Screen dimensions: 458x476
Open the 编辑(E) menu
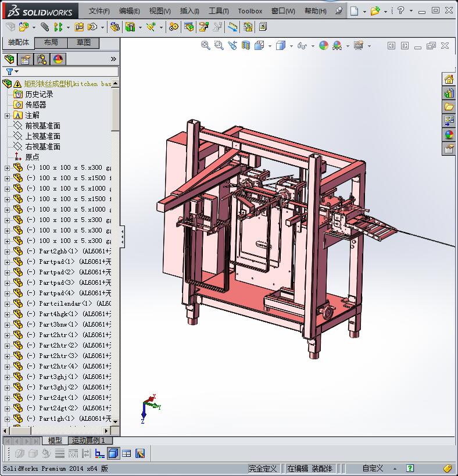pos(129,11)
